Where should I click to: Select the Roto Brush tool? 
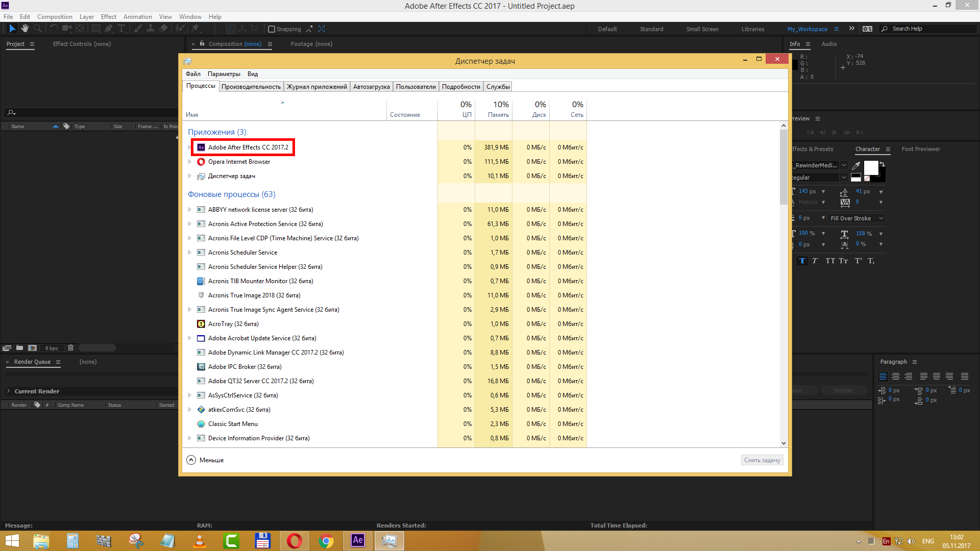pyautogui.click(x=180, y=29)
